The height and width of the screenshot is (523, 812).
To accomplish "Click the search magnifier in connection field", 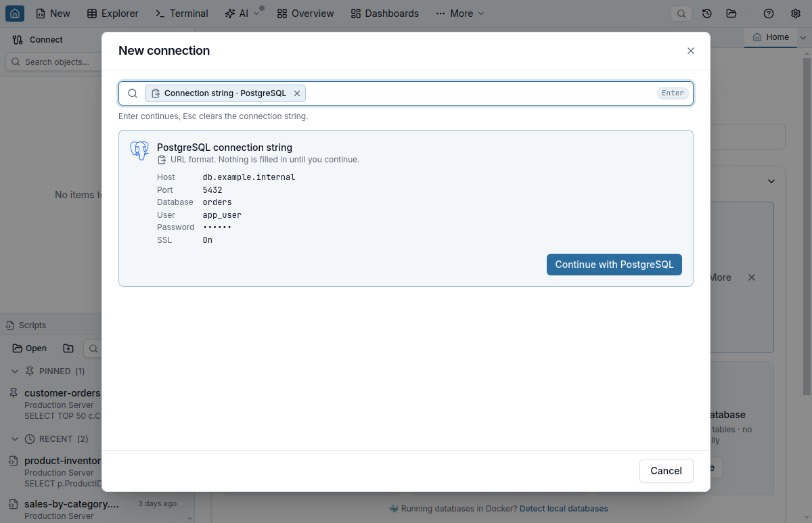I will (133, 93).
